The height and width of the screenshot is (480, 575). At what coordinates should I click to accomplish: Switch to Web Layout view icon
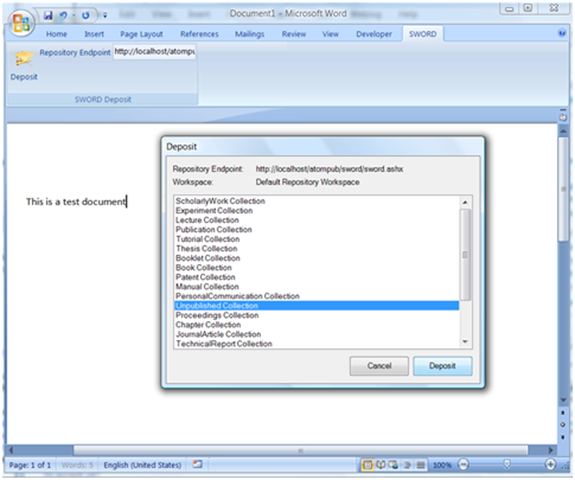point(394,465)
